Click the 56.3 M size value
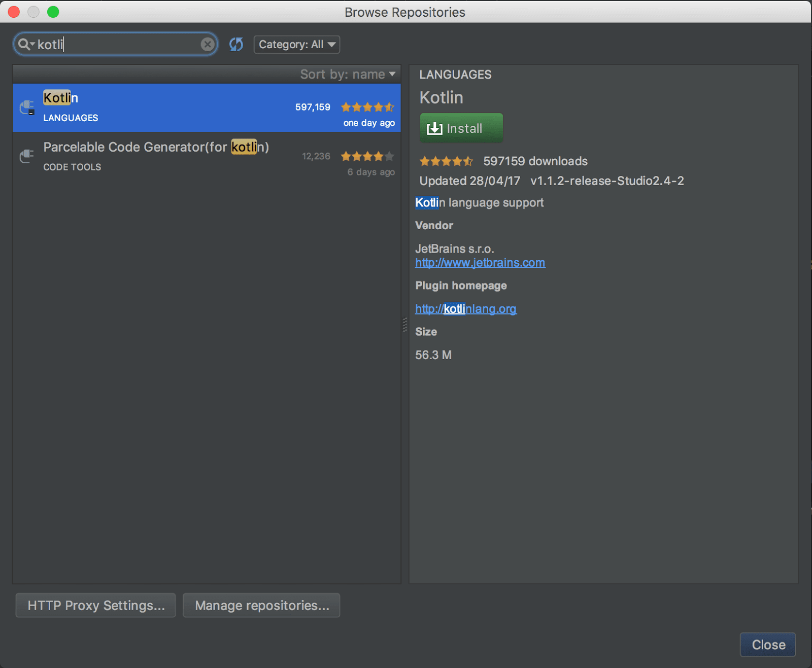 pyautogui.click(x=433, y=355)
